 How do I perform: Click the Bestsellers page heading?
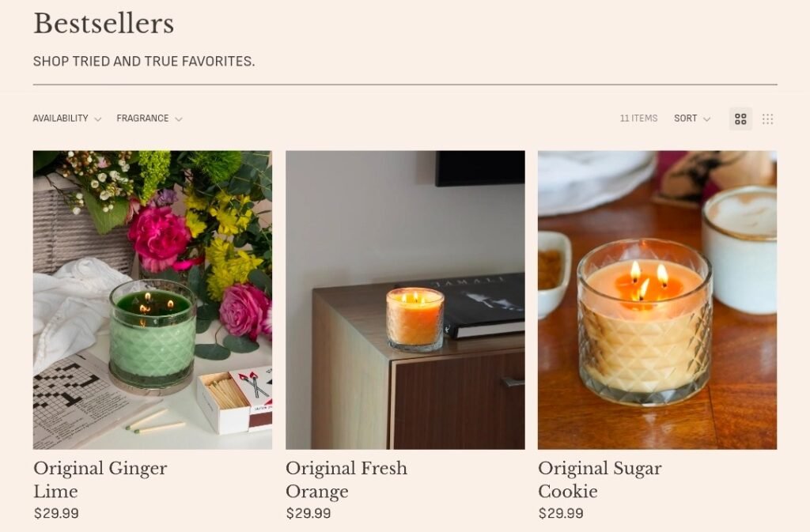[x=104, y=24]
